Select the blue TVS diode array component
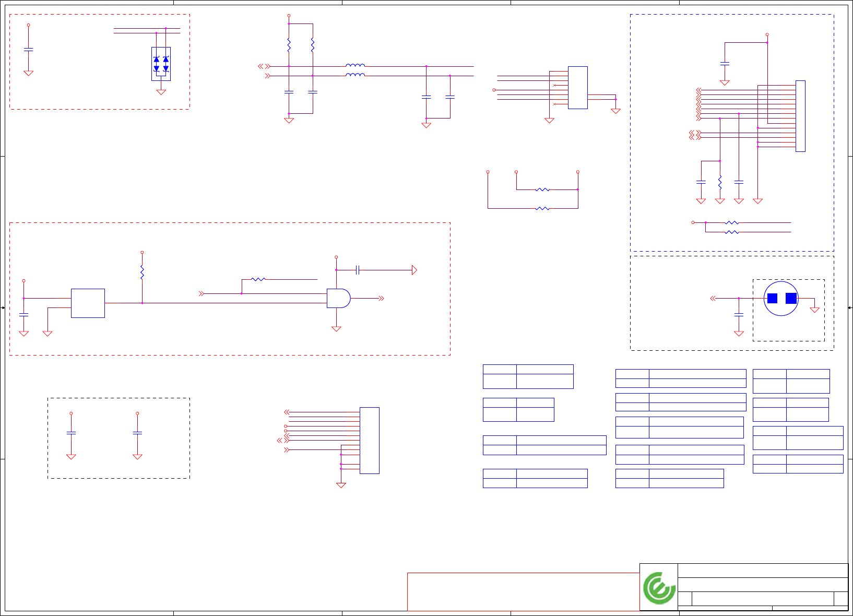Viewport: 853px width, 616px height. 161,64
